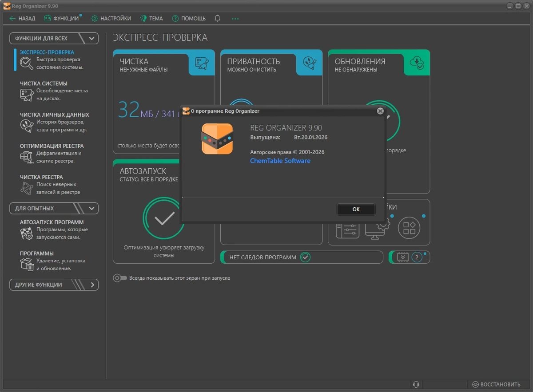
Task: Toggle Всегда показывать этот экран при запуске
Action: [120, 278]
